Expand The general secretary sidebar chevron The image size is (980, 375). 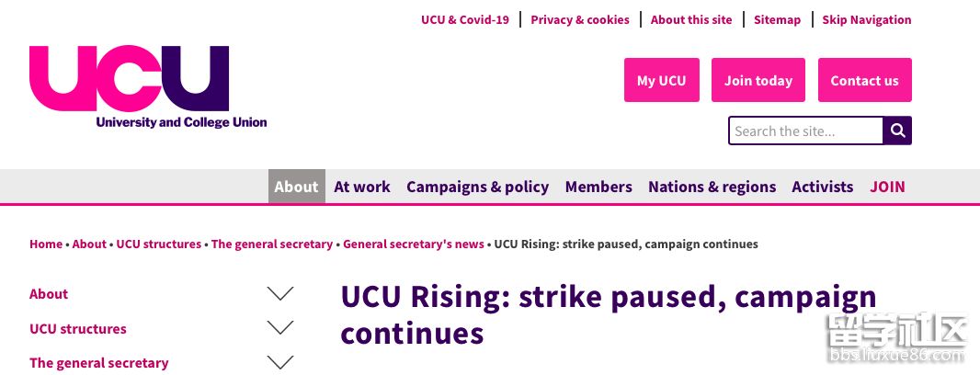279,362
